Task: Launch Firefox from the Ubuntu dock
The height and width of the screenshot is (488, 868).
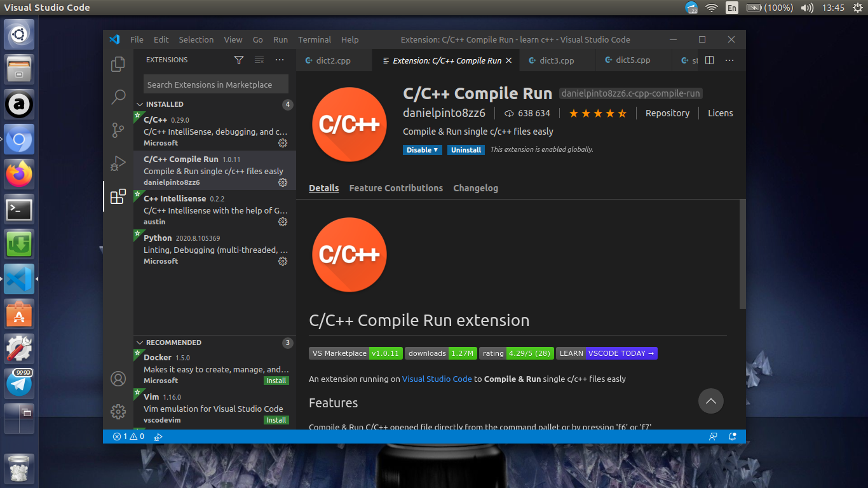Action: coord(19,173)
